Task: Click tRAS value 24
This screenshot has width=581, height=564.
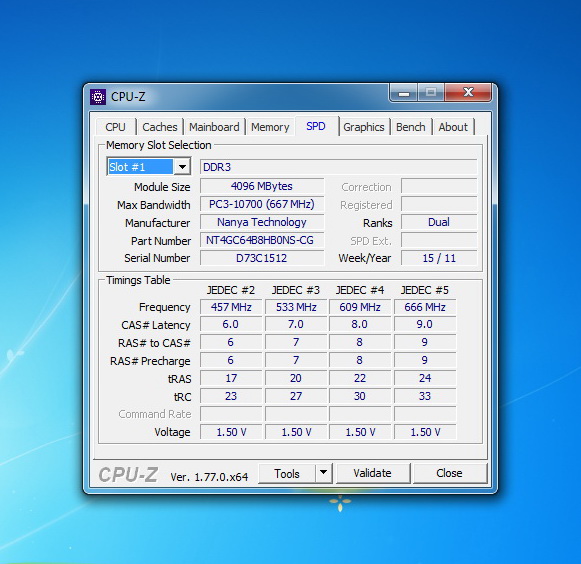Action: (425, 378)
